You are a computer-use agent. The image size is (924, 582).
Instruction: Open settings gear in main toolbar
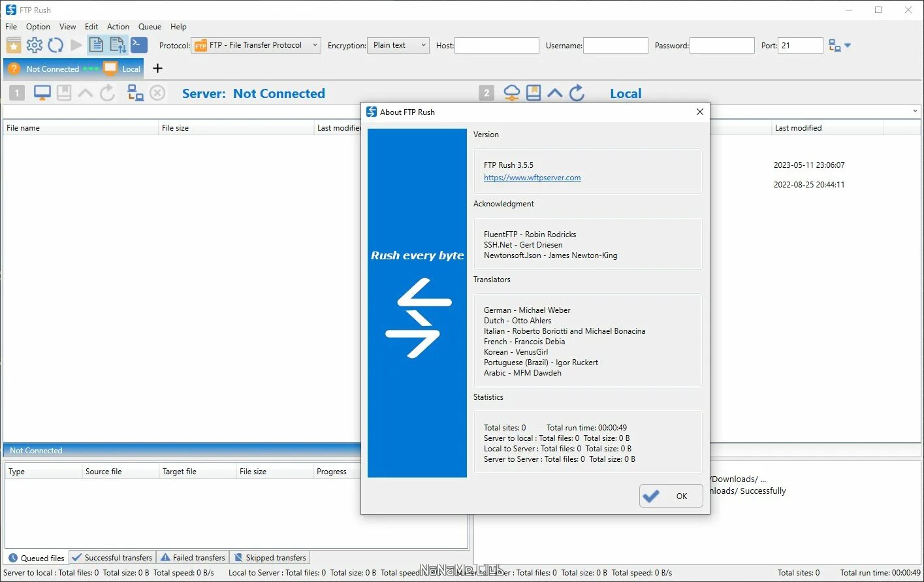[35, 45]
